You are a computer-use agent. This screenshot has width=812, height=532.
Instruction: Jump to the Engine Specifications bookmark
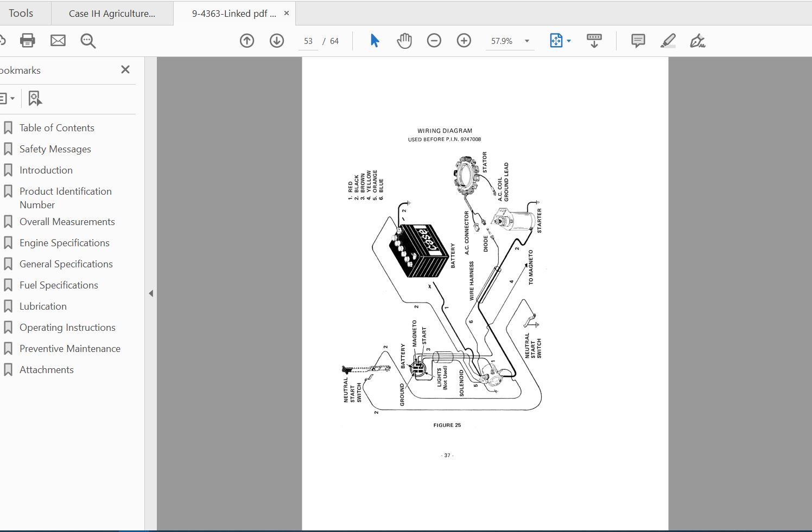64,243
